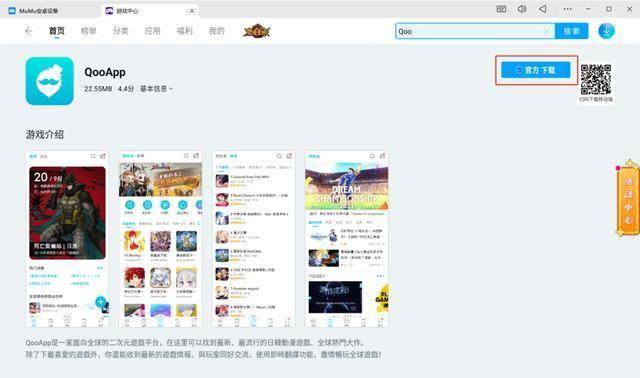Click the 官方下载 button
The width and height of the screenshot is (640, 378).
(536, 70)
